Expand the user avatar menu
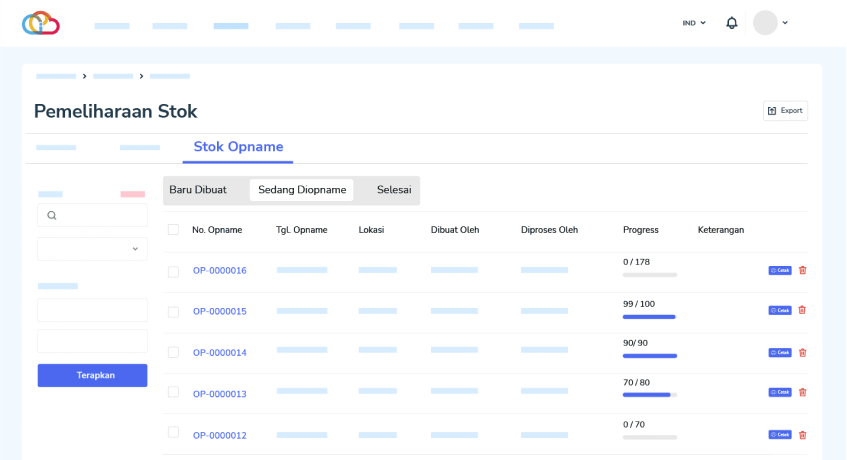Image resolution: width=847 pixels, height=460 pixels. pos(771,23)
